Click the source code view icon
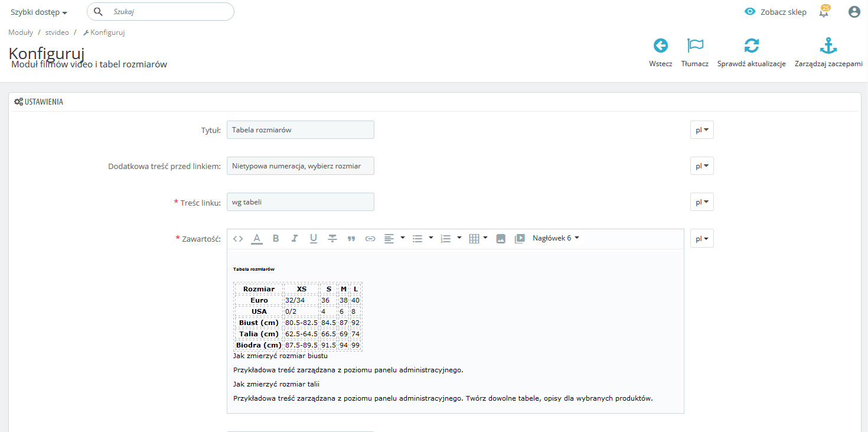868x432 pixels. tap(238, 239)
